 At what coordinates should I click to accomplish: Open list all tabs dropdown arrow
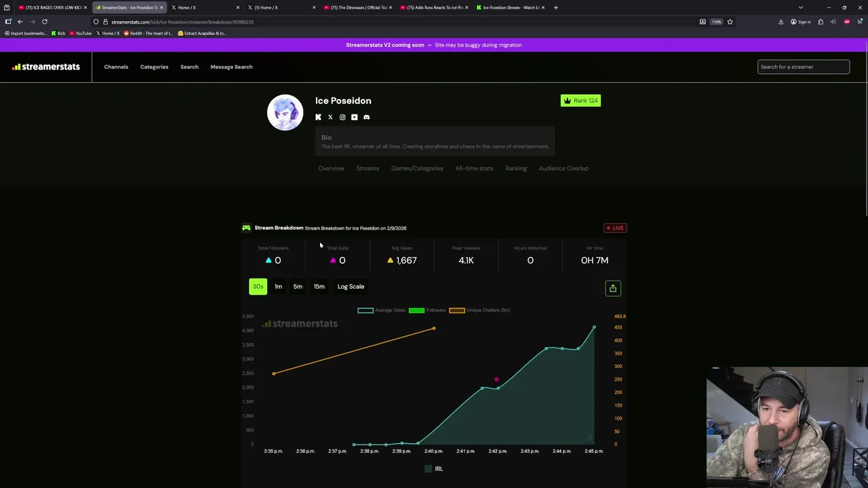[800, 7]
